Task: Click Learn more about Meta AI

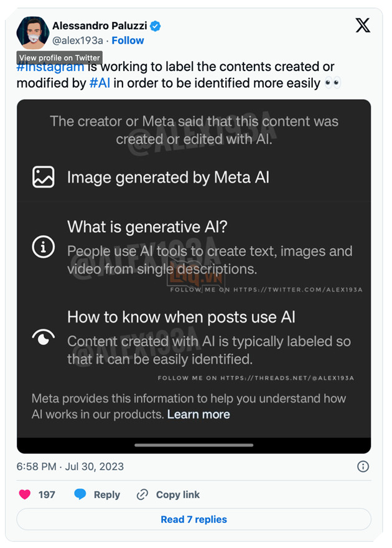Action: [198, 415]
